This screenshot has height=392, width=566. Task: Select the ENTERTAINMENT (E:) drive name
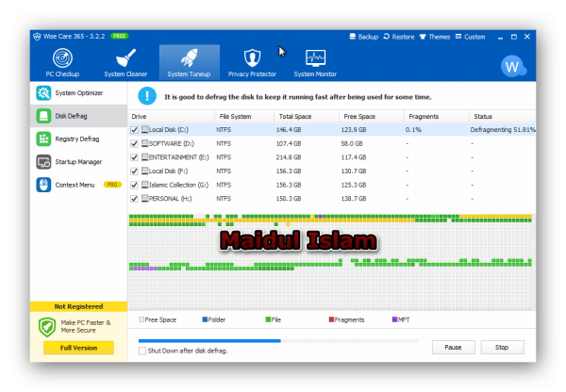click(x=178, y=157)
